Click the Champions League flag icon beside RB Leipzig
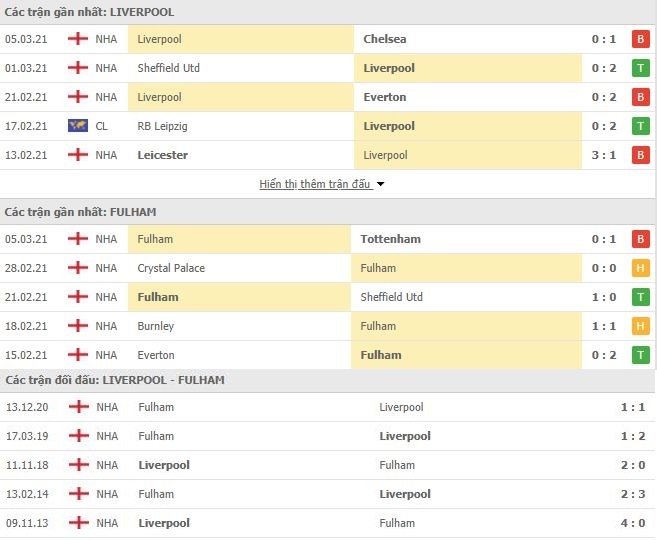Screen dimensions: 657x541 pos(78,126)
